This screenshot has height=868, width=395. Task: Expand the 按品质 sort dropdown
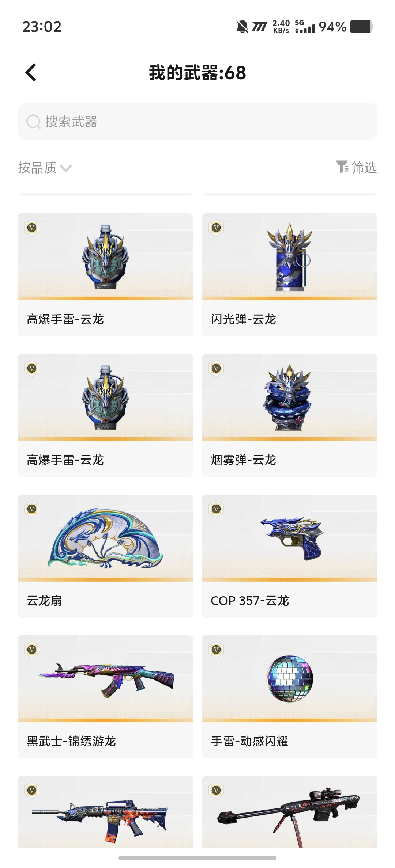point(45,168)
